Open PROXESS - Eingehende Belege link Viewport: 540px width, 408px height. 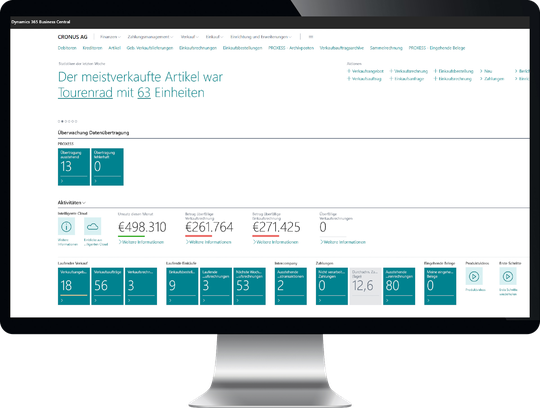437,48
